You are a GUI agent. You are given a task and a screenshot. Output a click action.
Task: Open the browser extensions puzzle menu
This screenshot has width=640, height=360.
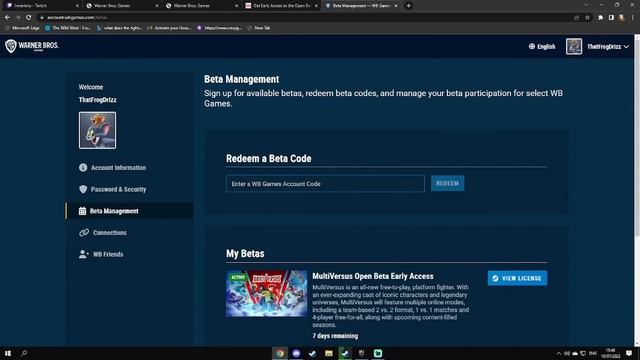[600, 18]
